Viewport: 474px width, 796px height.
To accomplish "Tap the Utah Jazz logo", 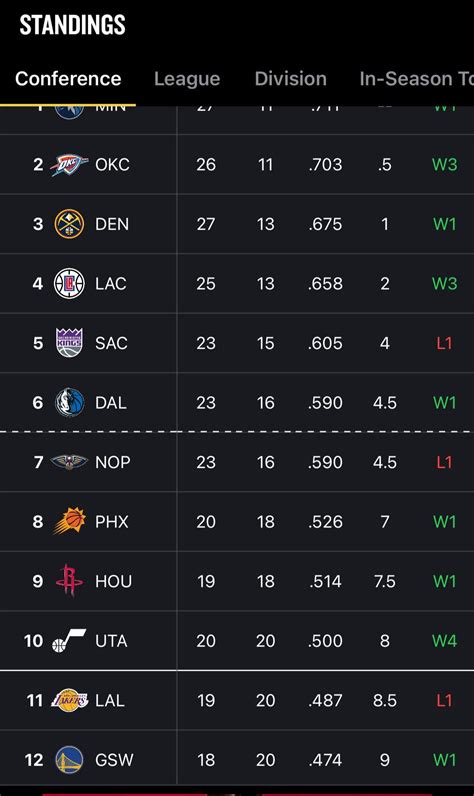I will pos(70,641).
